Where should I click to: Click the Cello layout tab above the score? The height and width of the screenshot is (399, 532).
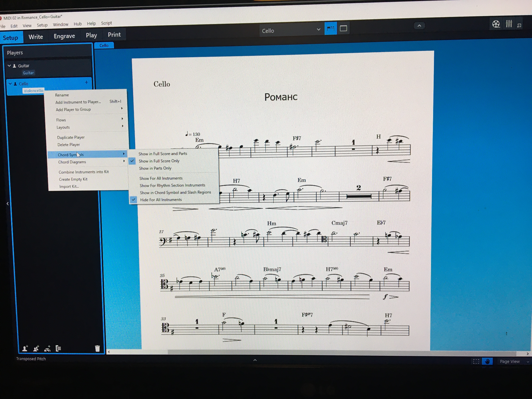(104, 46)
